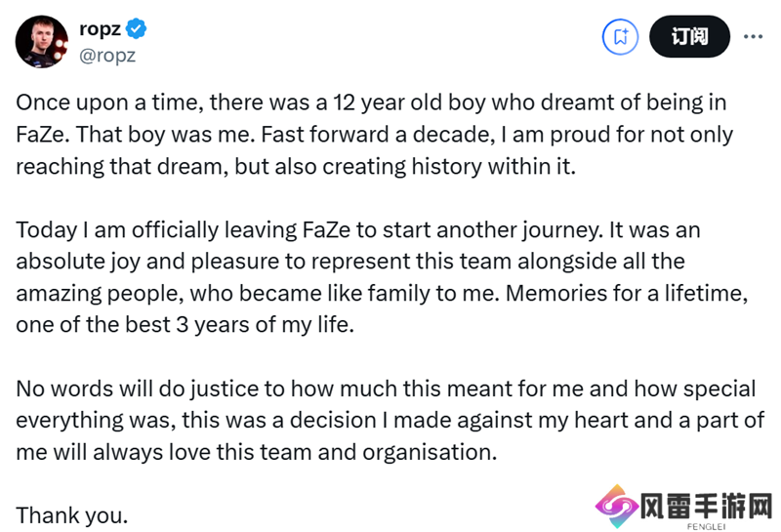Open the @ropz handle link
Screen dimensions: 781x532
tap(107, 55)
